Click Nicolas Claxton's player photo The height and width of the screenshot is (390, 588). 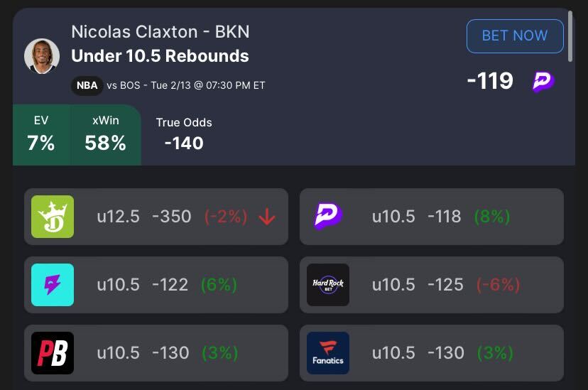pyautogui.click(x=42, y=56)
